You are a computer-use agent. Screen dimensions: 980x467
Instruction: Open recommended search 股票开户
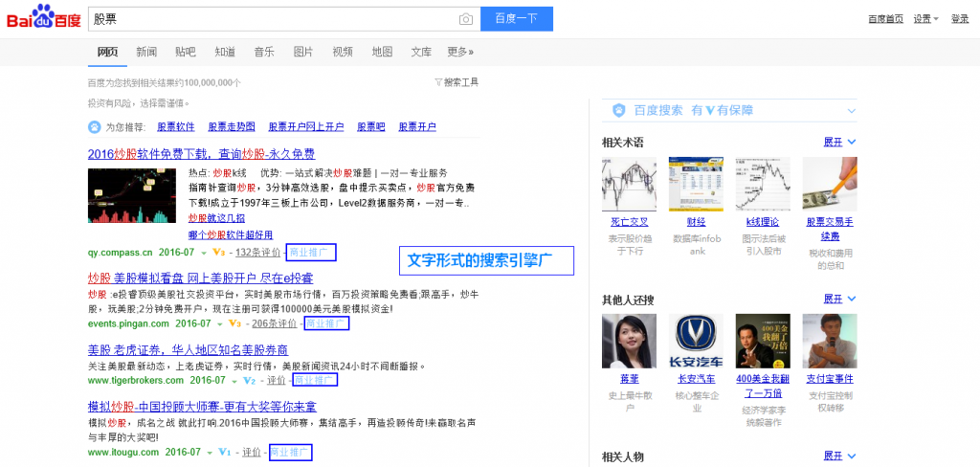pyautogui.click(x=417, y=127)
